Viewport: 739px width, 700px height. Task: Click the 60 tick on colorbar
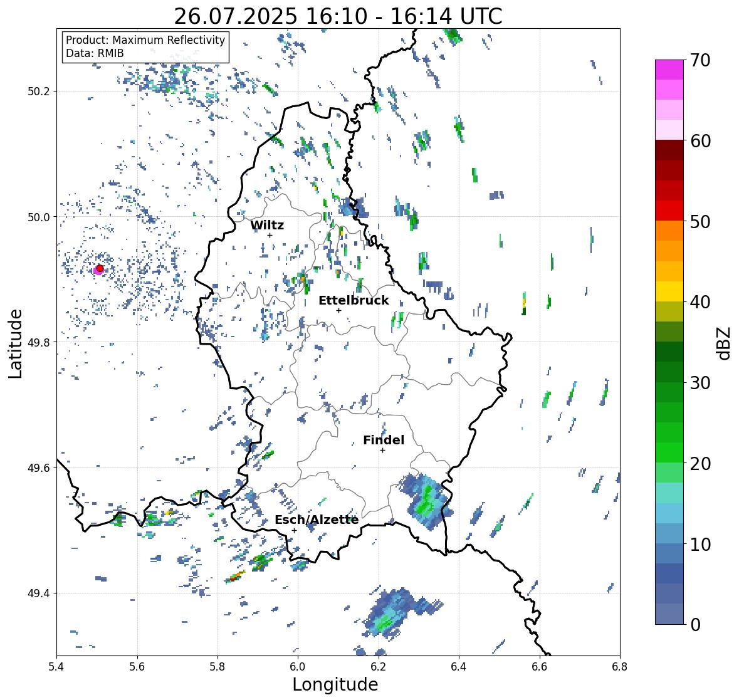coord(700,141)
